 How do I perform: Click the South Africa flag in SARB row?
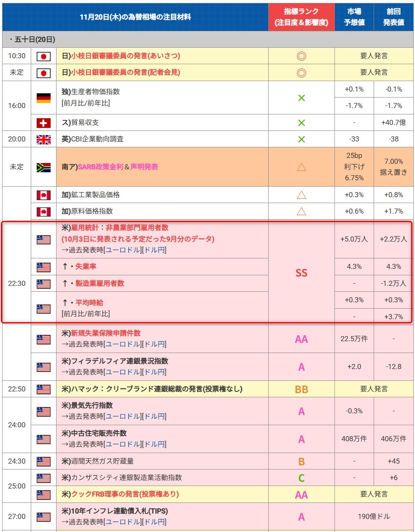(43, 167)
